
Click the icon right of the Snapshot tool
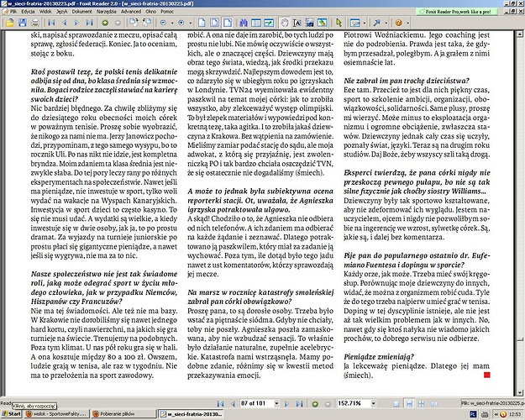[x=322, y=23]
